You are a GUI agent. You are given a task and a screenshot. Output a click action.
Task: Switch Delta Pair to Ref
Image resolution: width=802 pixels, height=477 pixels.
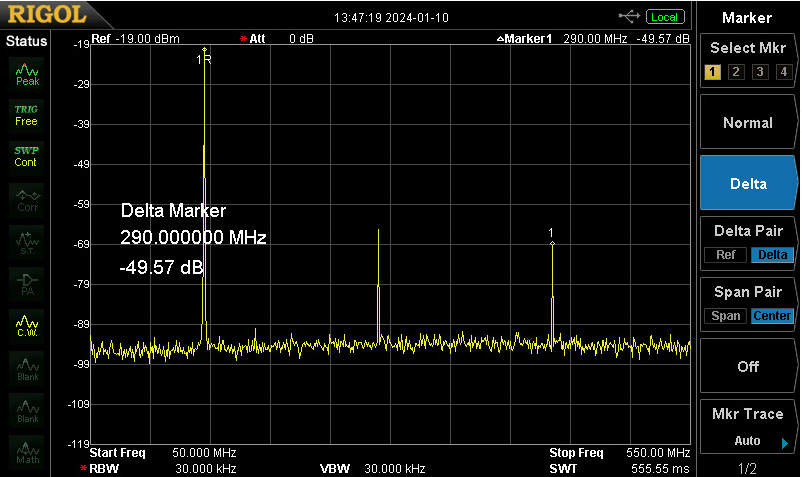coord(725,255)
